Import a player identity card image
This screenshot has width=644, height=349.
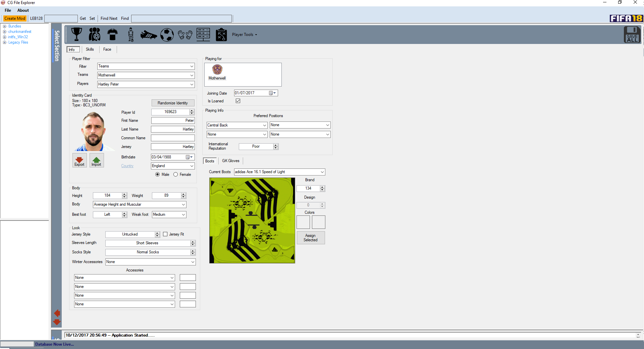tap(97, 160)
